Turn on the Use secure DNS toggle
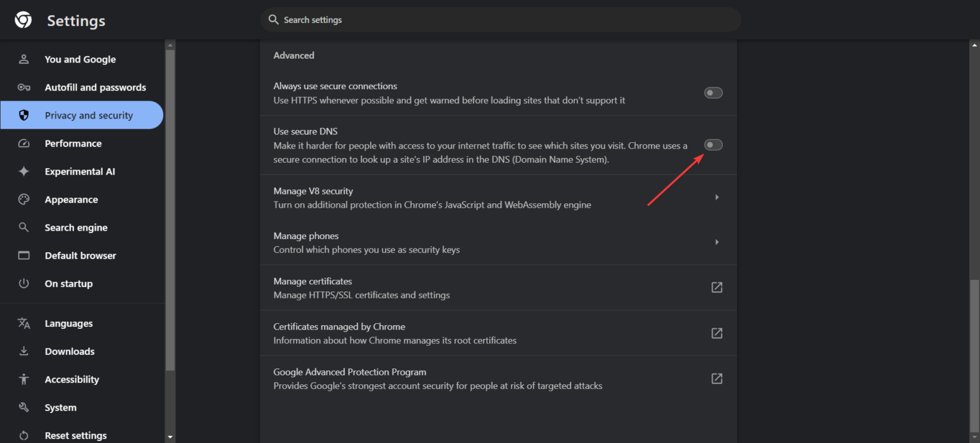 [713, 145]
